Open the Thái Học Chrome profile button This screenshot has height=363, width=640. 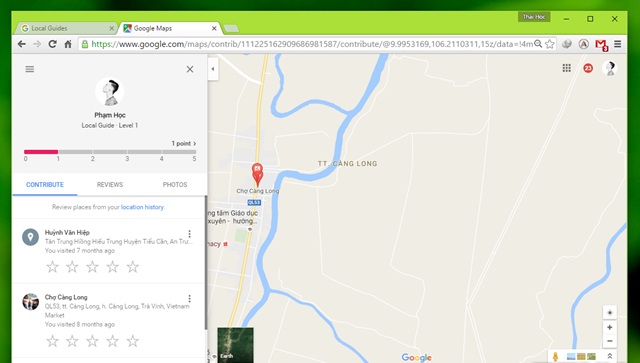pyautogui.click(x=534, y=17)
